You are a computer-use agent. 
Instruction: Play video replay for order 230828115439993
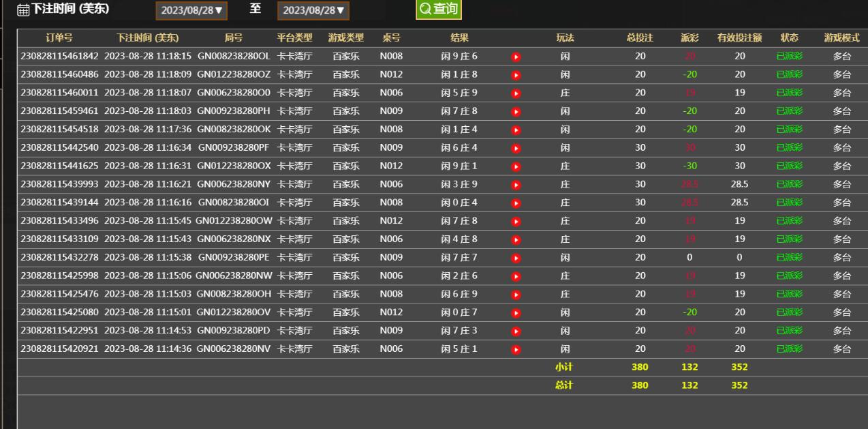coord(516,185)
